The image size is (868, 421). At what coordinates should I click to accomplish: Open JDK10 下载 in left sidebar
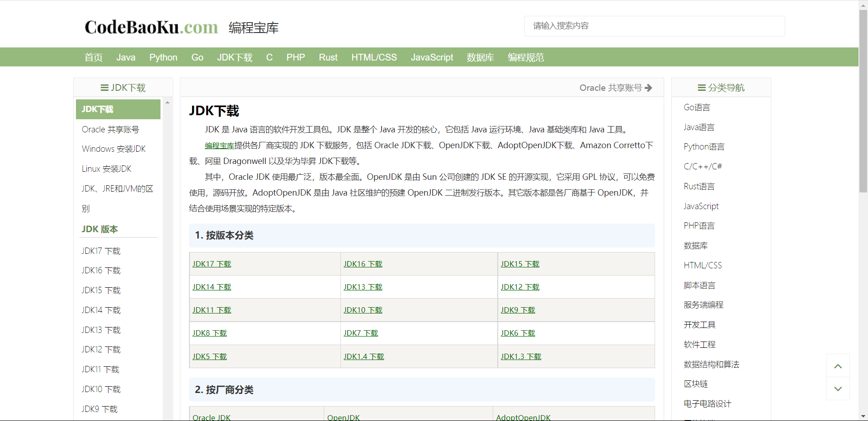coord(101,389)
